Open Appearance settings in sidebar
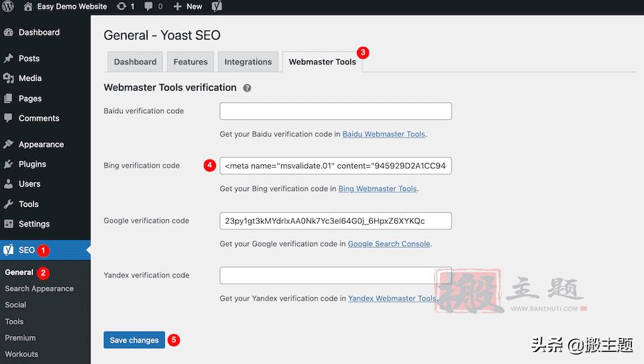The width and height of the screenshot is (644, 364). [41, 144]
